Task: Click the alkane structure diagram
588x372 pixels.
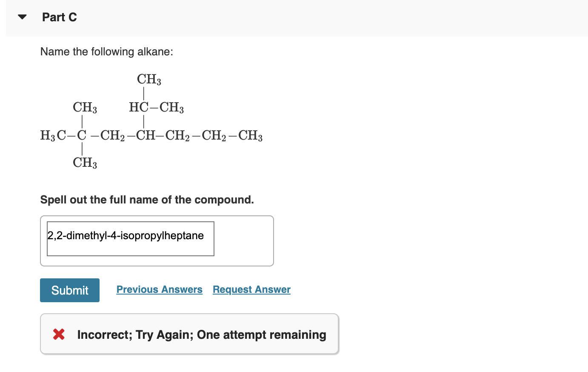Action: pos(151,121)
